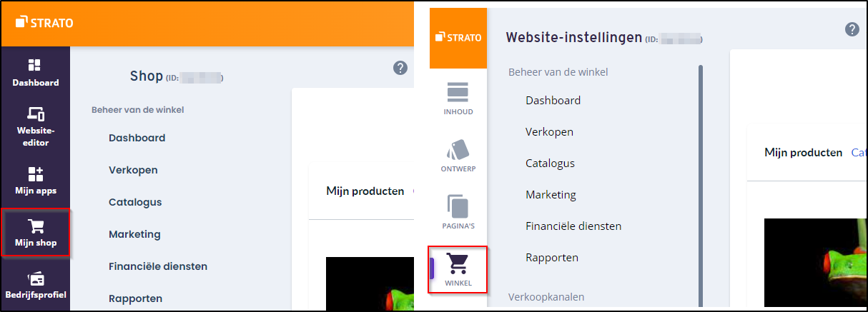Select Marketing under Shop menu

click(134, 234)
